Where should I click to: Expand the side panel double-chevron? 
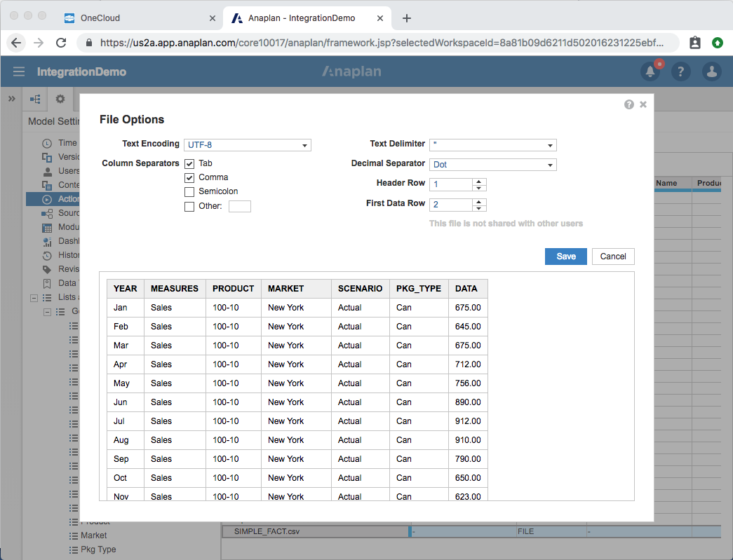tap(12, 99)
